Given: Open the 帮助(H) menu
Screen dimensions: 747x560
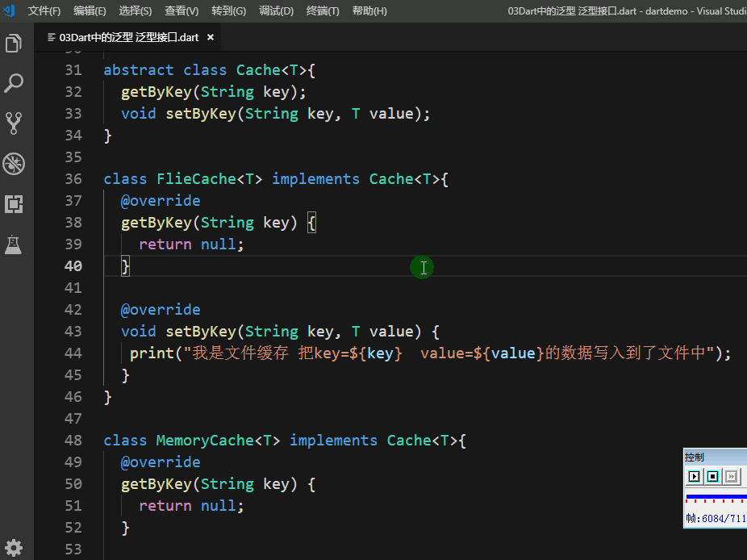Looking at the screenshot, I should [x=369, y=10].
